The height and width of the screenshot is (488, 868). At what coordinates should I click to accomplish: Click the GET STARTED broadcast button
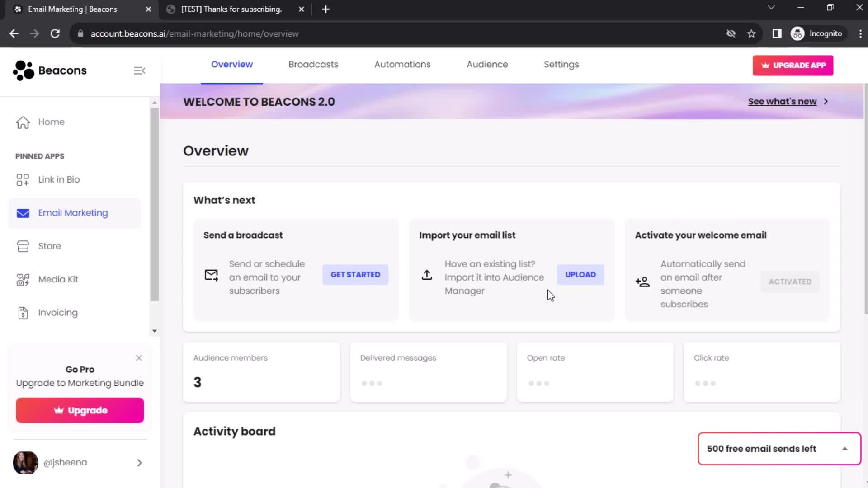pyautogui.click(x=355, y=274)
